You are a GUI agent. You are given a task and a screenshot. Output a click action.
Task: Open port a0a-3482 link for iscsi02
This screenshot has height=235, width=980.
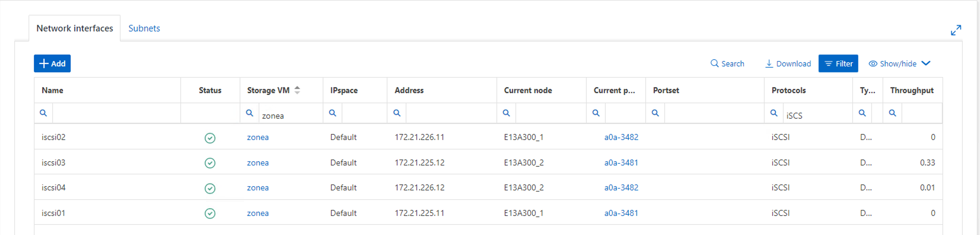pos(621,137)
